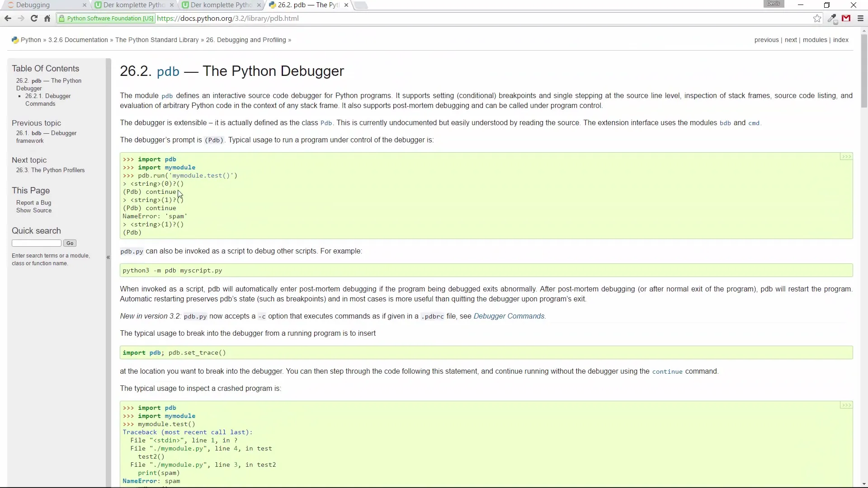
Task: Open the Debugger Commands italic link
Action: point(509,316)
